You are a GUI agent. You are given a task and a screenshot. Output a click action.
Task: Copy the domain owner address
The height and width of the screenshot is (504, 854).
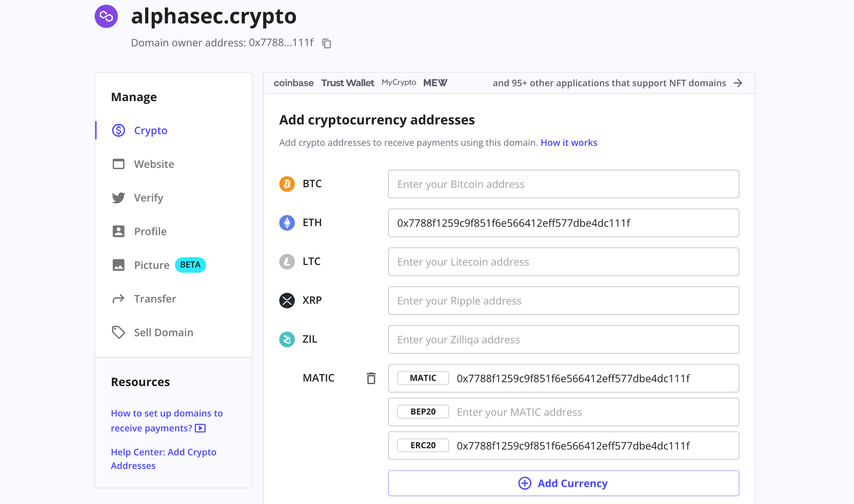click(x=327, y=44)
